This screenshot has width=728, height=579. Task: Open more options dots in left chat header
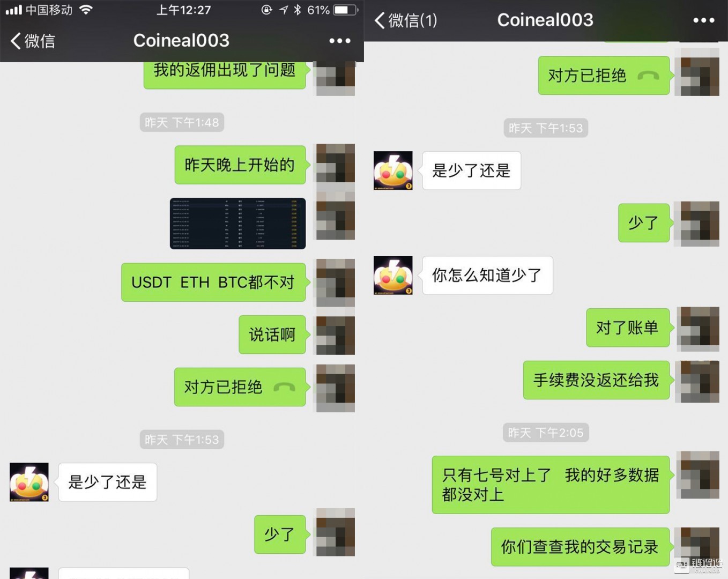tap(340, 41)
